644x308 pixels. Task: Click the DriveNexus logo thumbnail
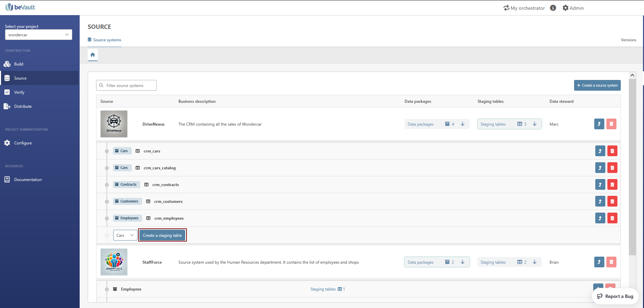[x=114, y=124]
